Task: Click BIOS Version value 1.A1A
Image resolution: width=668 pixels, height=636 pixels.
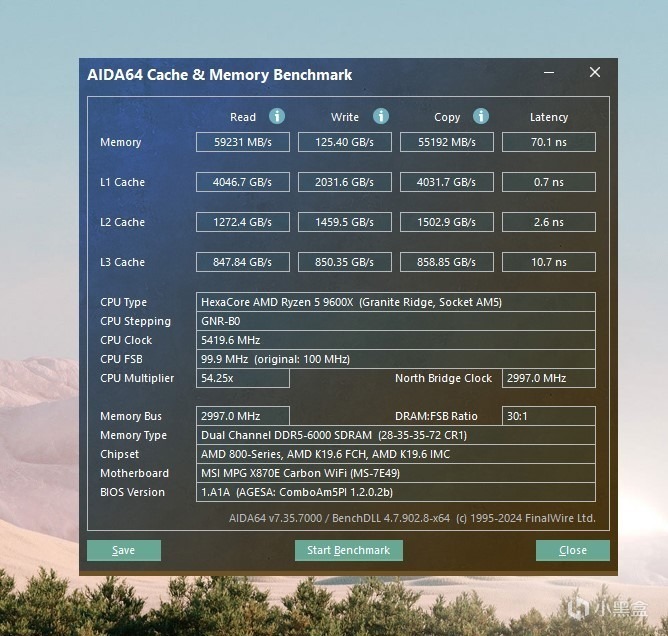Action: pos(396,492)
